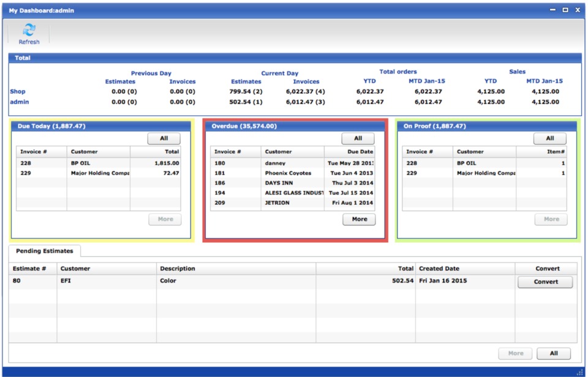588x377 pixels.
Task: Click the greyed-out More button under Due Today
Action: (x=165, y=219)
